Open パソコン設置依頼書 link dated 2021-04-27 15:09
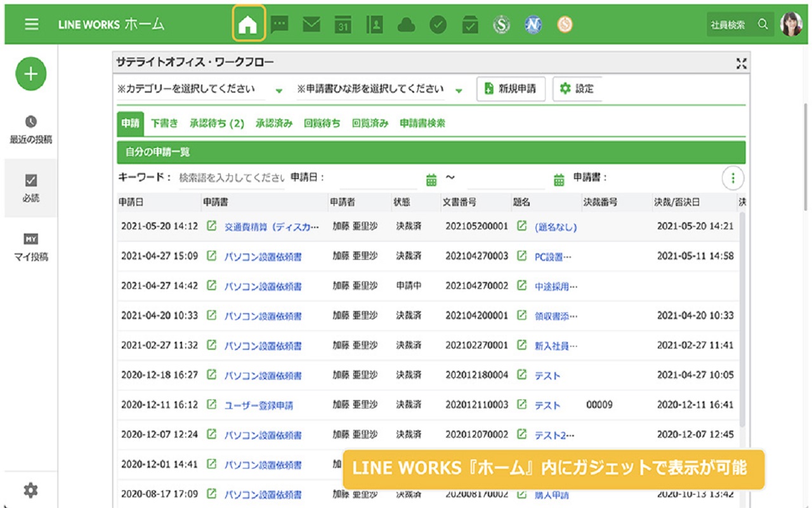Screen dimensions: 812x508 263,257
